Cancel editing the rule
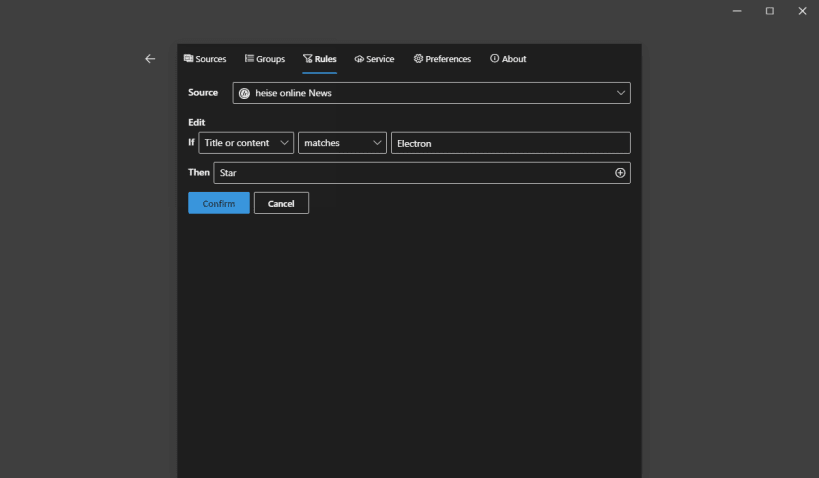 281,203
